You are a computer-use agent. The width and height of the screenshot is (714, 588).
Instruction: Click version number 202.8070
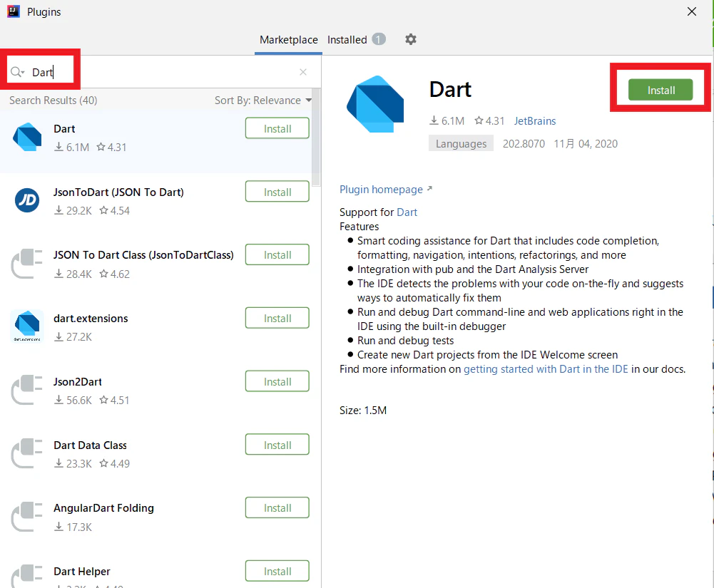(x=524, y=144)
